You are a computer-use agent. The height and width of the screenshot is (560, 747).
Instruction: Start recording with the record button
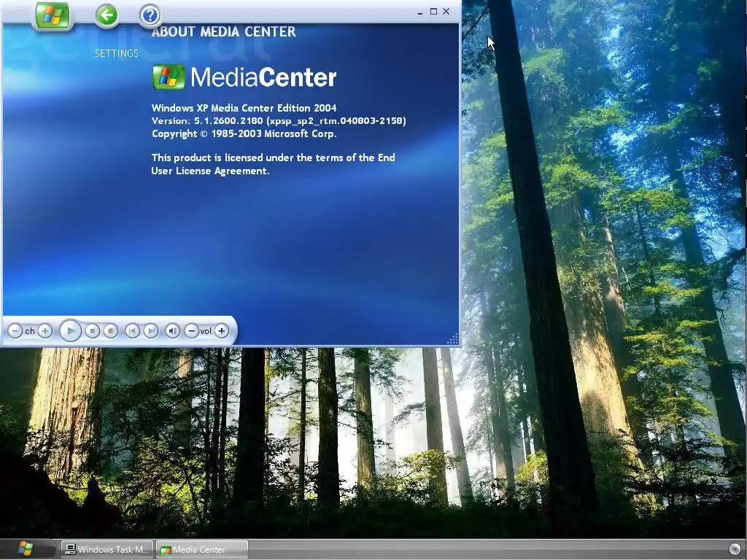point(111,330)
